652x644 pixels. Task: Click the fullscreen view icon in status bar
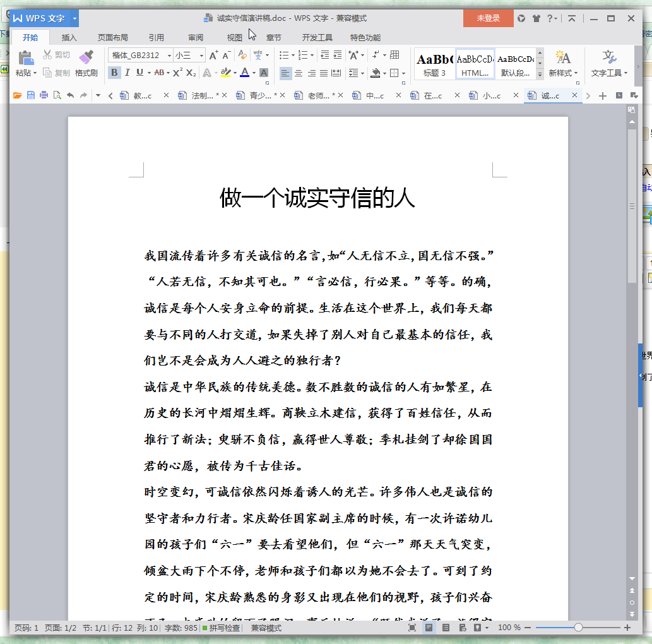click(x=412, y=628)
